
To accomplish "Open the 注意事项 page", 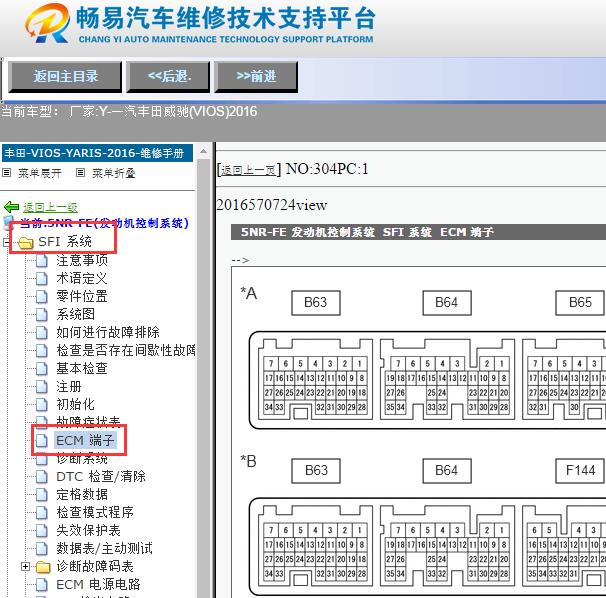I will click(82, 260).
